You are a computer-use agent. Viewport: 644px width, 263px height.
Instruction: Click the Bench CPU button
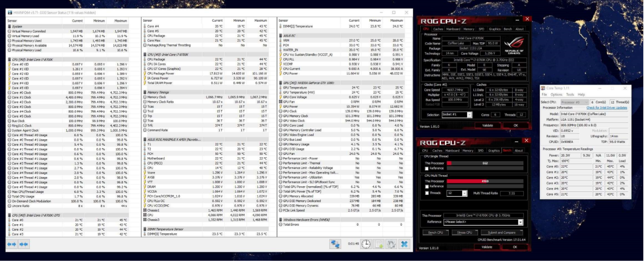coord(435,233)
